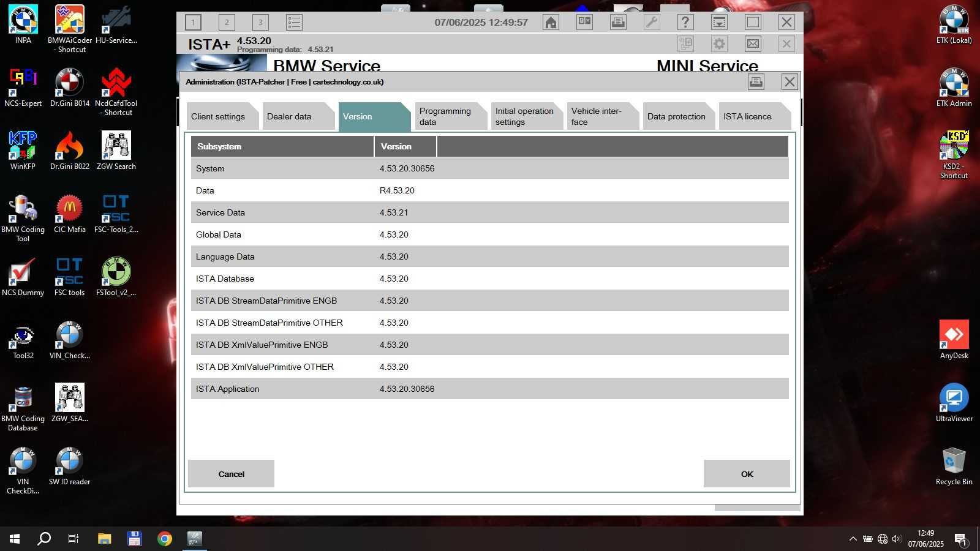
Task: Click the Service Data row label
Action: pyautogui.click(x=221, y=212)
